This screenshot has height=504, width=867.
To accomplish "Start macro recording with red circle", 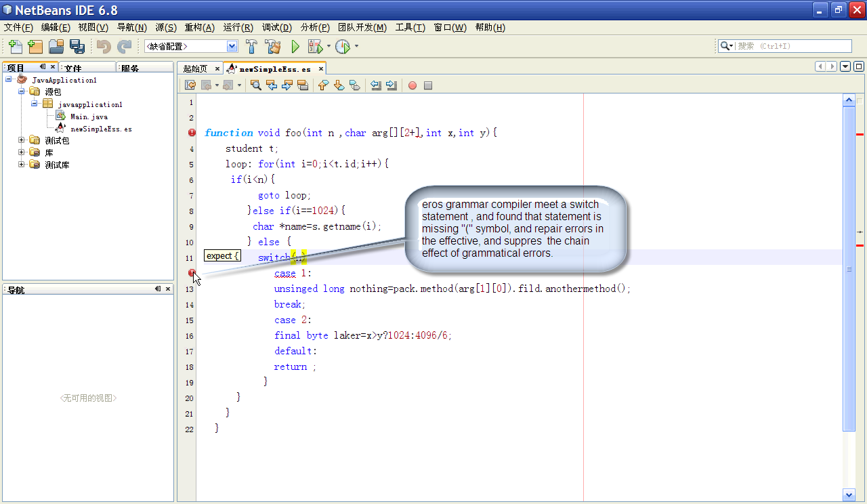I will pos(412,85).
